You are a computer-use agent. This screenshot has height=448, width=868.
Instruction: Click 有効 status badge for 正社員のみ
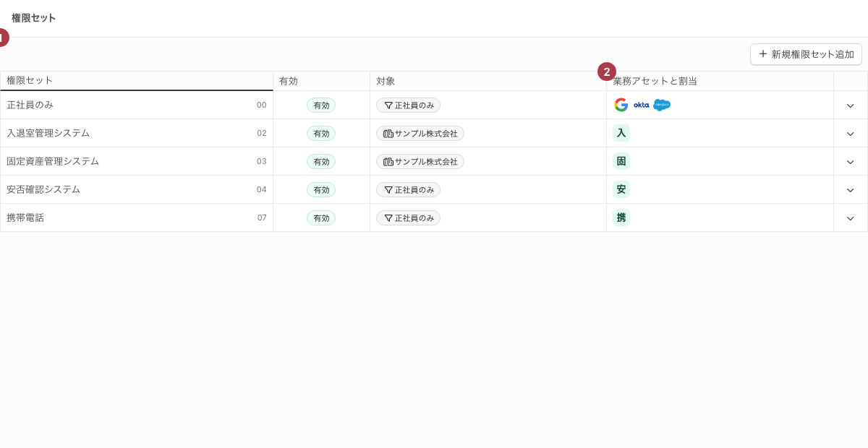click(321, 105)
